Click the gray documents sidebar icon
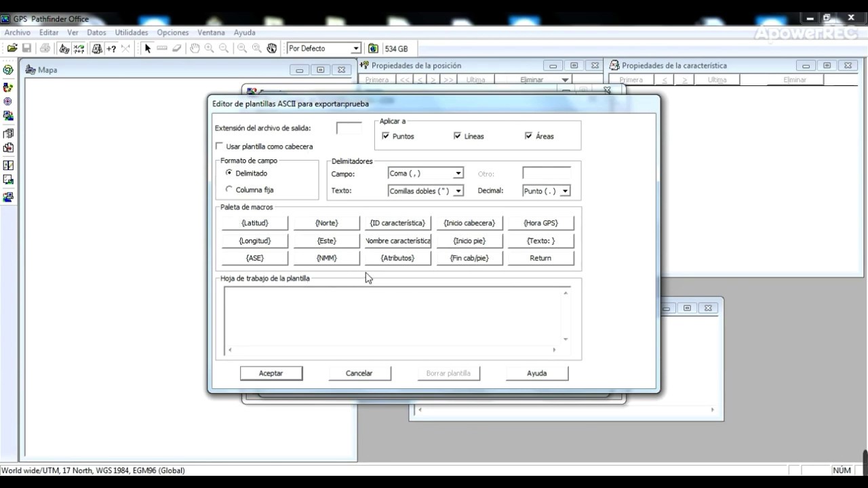Viewport: 868px width, 488px height. [x=8, y=134]
